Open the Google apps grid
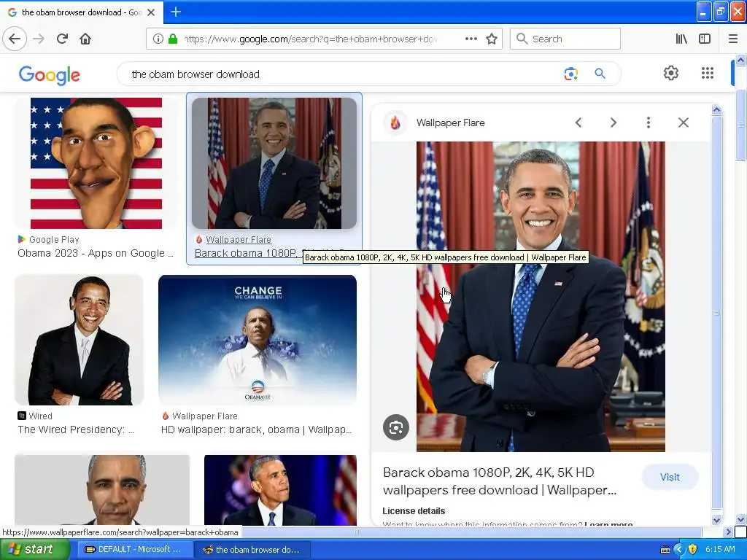747x560 pixels. click(x=708, y=73)
